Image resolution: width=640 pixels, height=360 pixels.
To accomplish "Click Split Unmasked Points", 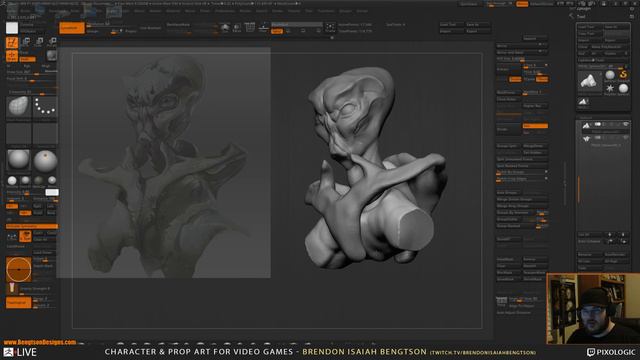I will 522,159.
